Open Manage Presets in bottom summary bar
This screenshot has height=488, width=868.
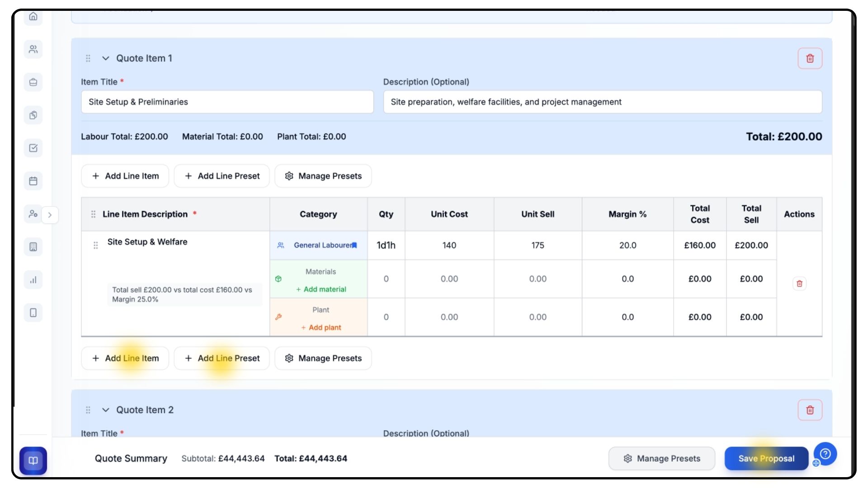point(661,459)
